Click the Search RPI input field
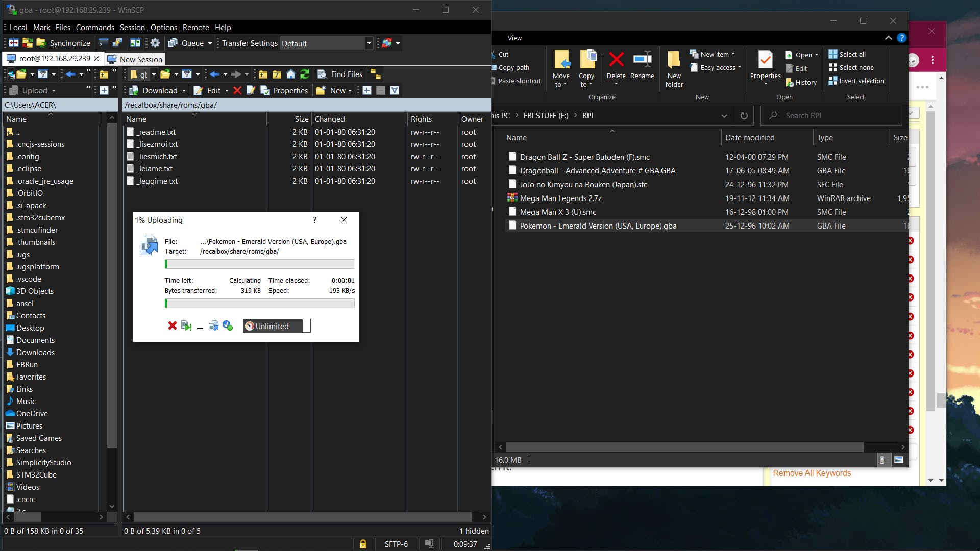Image resolution: width=980 pixels, height=551 pixels. coord(831,116)
